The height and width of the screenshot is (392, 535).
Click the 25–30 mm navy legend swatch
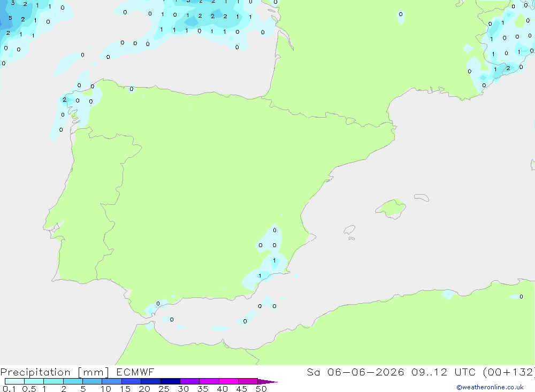coord(170,381)
